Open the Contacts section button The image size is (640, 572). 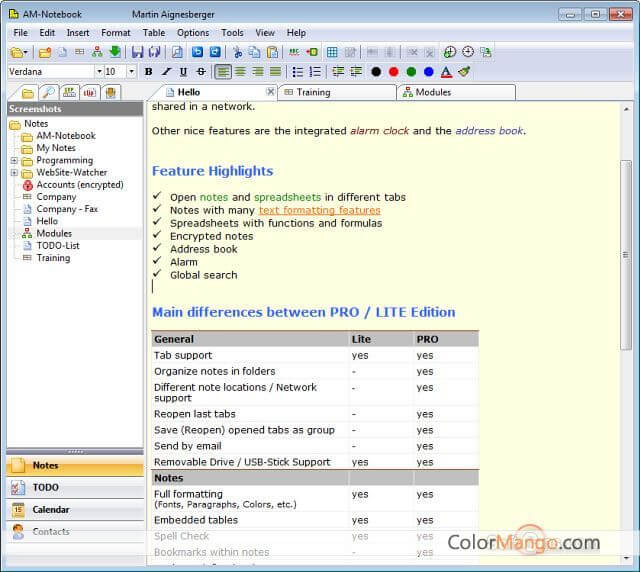click(75, 532)
